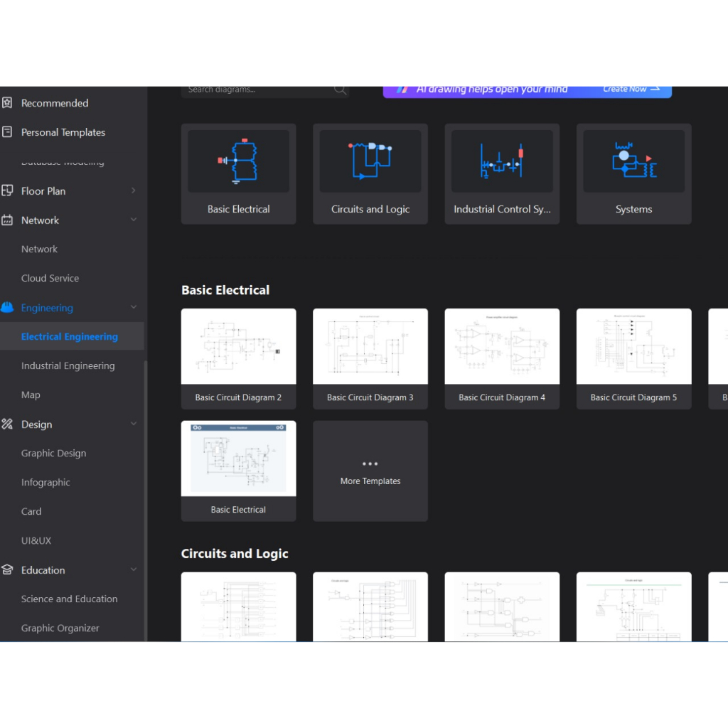Click the Engineering hard hat icon
The image size is (728, 728).
(7, 308)
